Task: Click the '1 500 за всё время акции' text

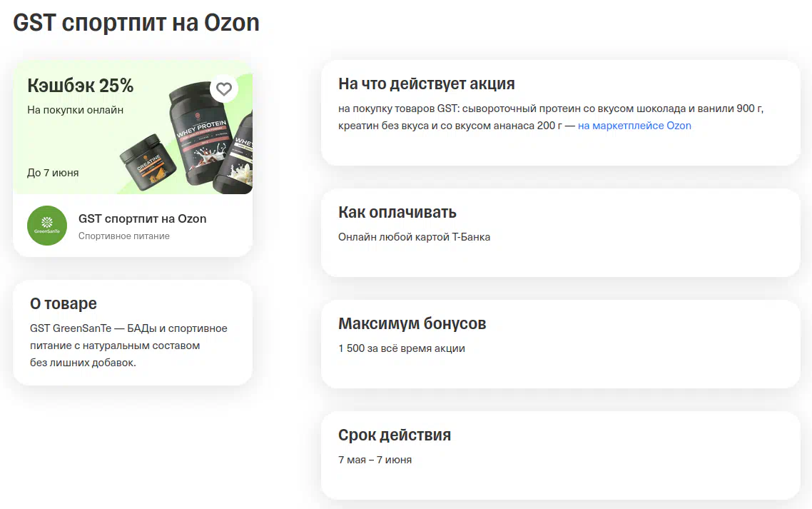Action: coord(401,348)
